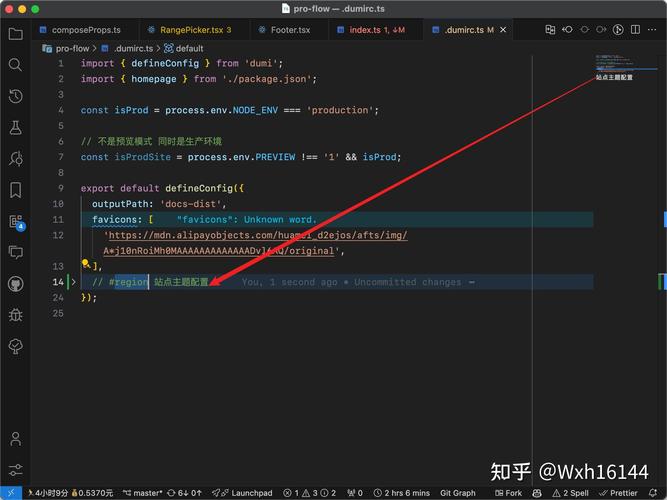667x500 pixels.
Task: Click 'isProdSite' on line 7
Action: 143,157
